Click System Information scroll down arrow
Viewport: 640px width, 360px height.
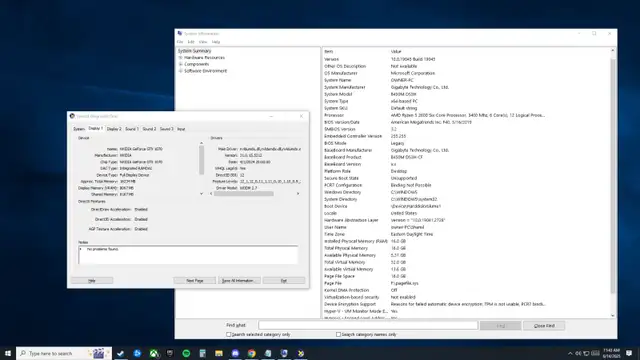[613, 316]
